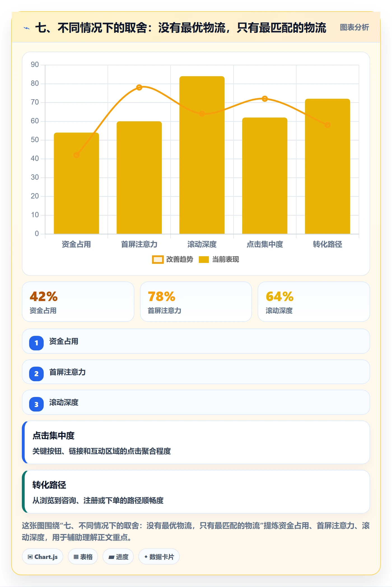This screenshot has width=392, height=587.
Task: Click the 进度 tag chip
Action: click(118, 557)
